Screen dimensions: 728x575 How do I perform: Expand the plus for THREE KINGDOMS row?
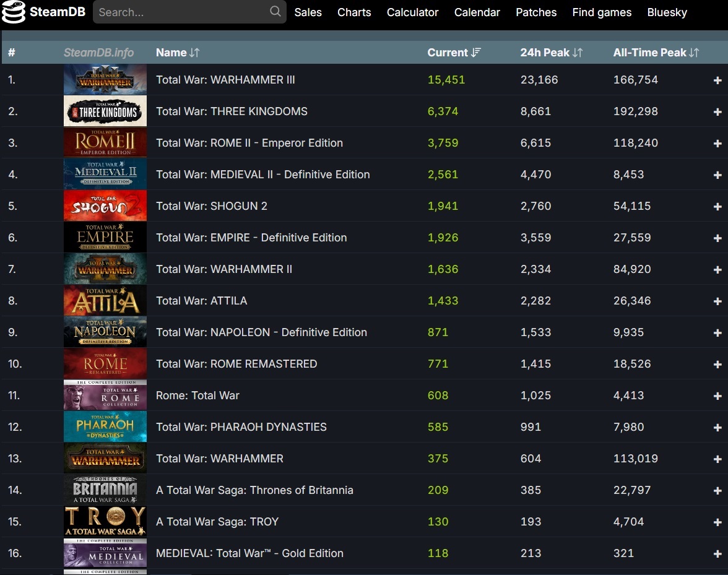(717, 112)
